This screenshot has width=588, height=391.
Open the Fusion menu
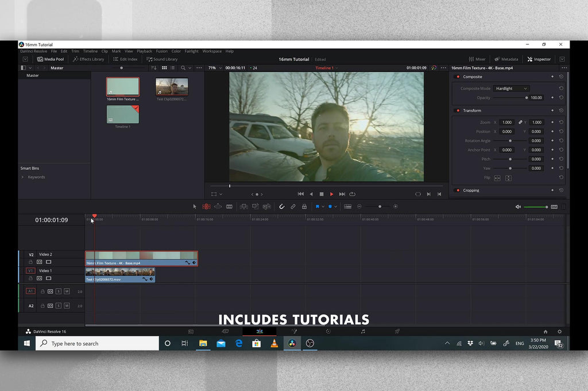click(162, 51)
